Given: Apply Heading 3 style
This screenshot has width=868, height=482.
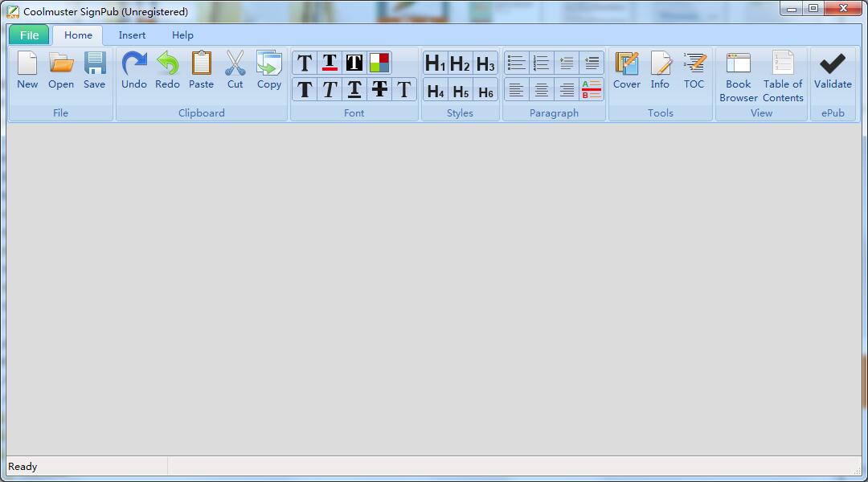Looking at the screenshot, I should click(485, 63).
